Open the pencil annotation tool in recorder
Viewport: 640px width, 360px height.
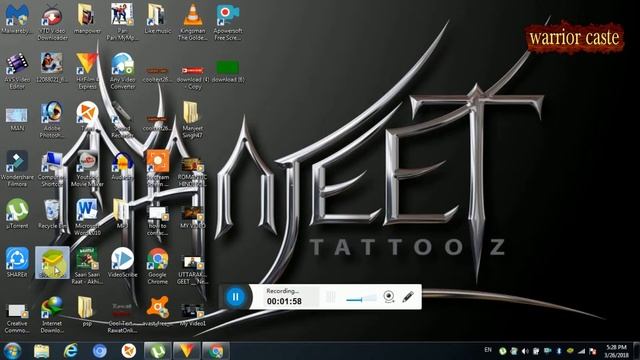408,297
